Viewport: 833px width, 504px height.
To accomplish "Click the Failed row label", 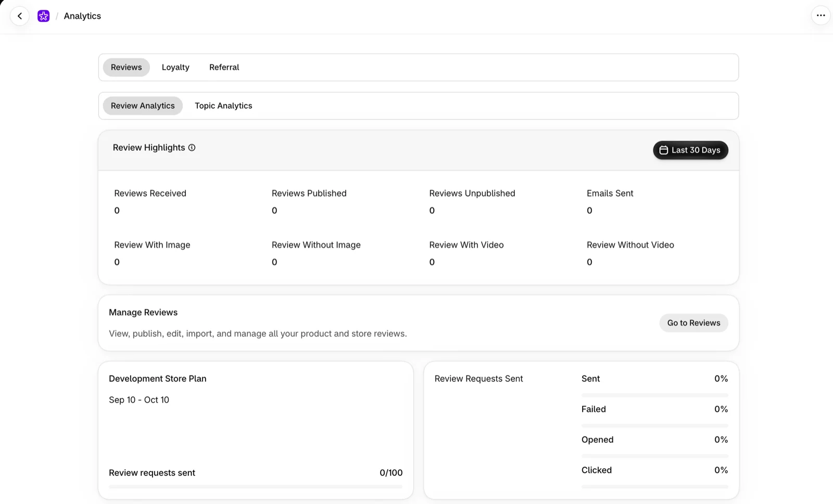I will (594, 409).
